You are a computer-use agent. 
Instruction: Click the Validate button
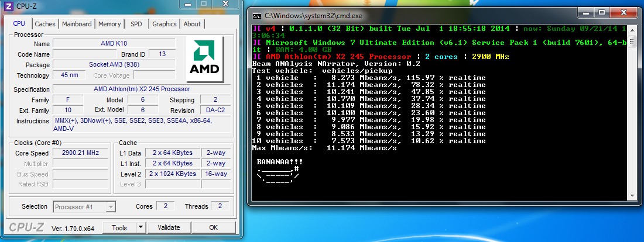click(x=169, y=227)
